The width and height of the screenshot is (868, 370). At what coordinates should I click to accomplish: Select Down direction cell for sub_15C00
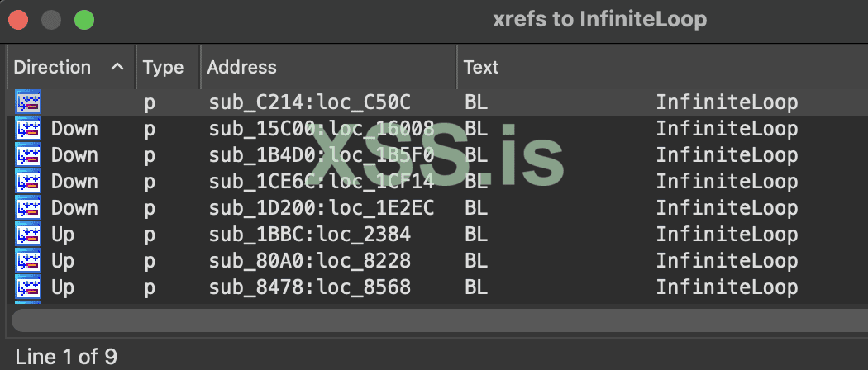pos(74,129)
